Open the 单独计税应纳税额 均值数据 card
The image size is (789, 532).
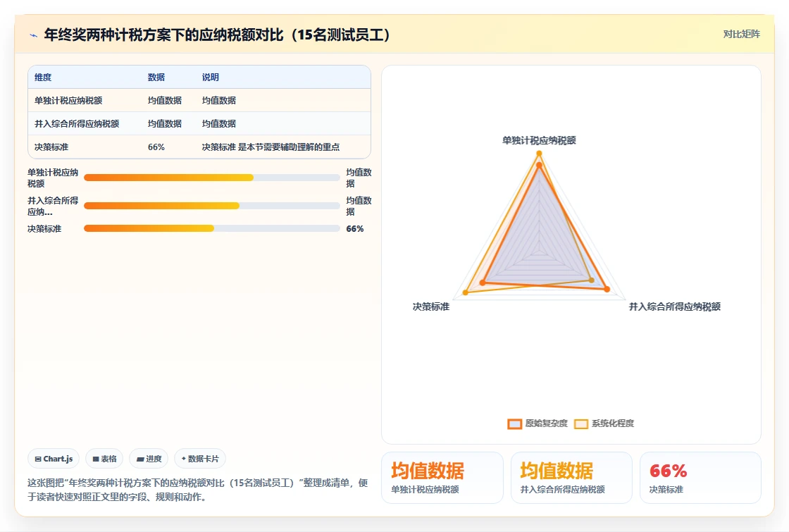click(442, 478)
